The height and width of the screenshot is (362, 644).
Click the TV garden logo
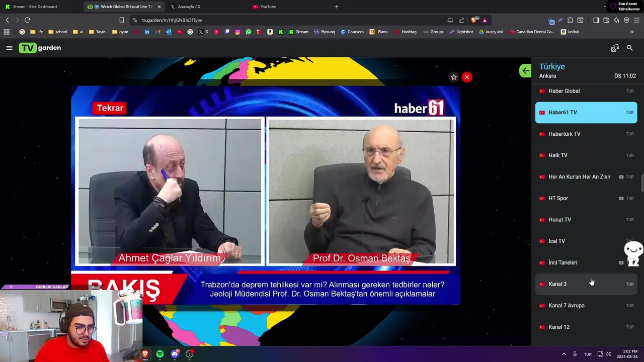pos(40,48)
